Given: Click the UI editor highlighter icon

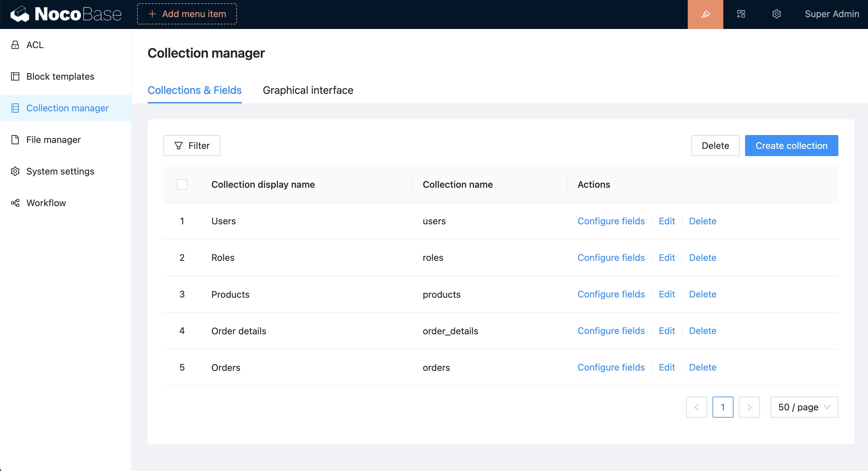Looking at the screenshot, I should tap(705, 14).
